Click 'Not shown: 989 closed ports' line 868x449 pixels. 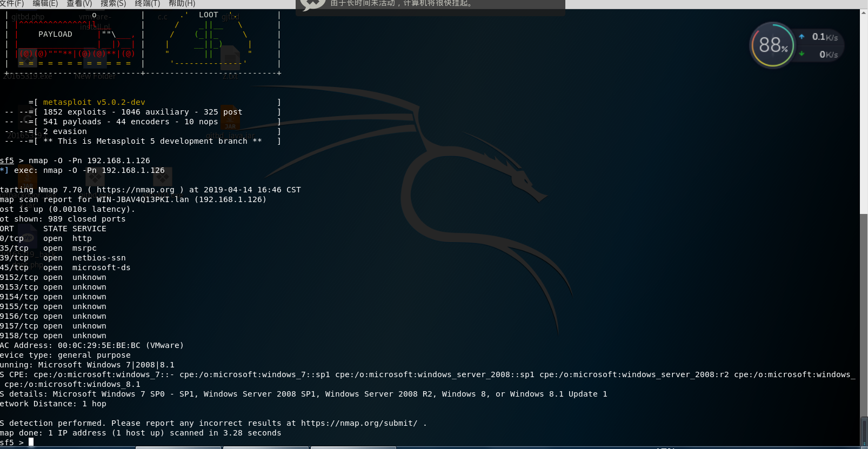click(x=63, y=219)
